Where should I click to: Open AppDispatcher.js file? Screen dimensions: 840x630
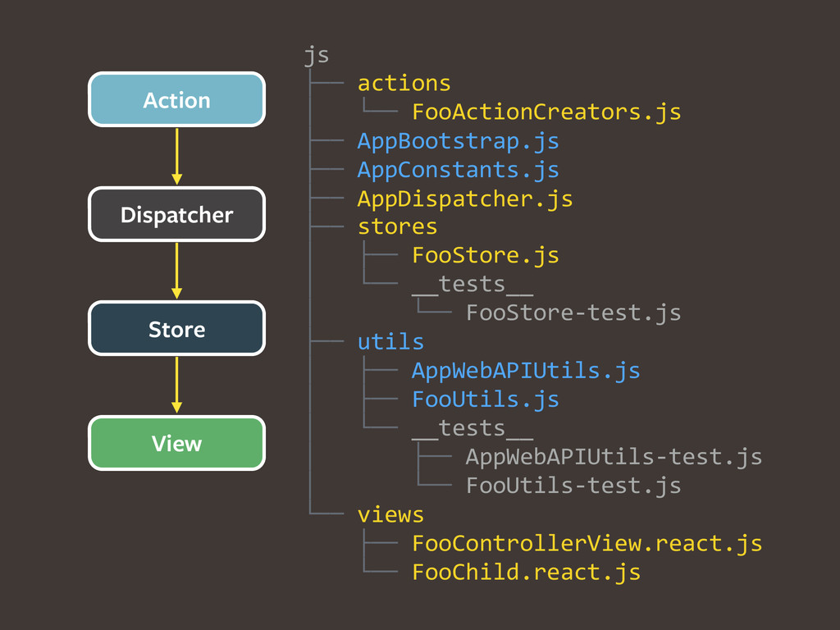point(464,199)
